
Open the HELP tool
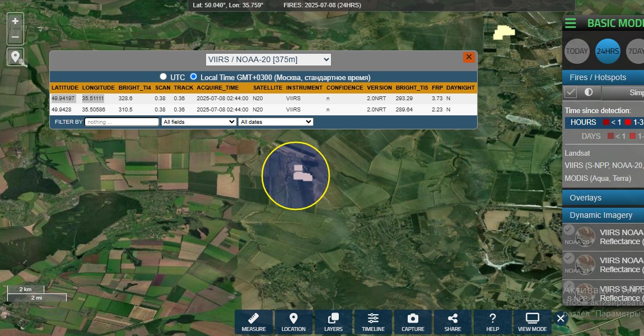tap(492, 322)
